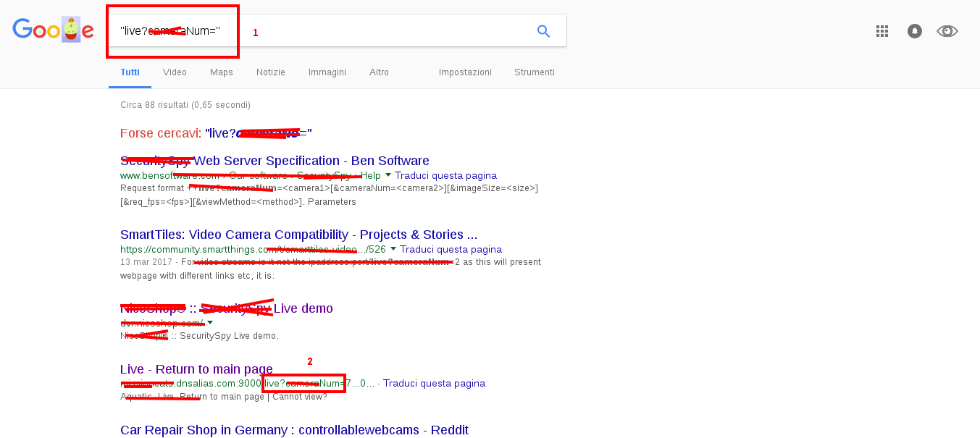Expand the arrow beside smartthings URL
This screenshot has height=438, width=980.
393,249
